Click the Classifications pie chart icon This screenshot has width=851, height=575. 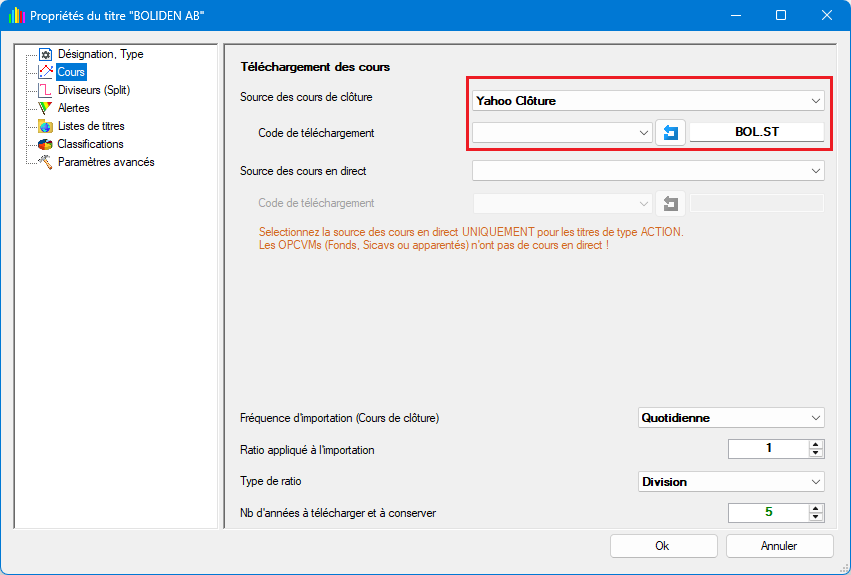tap(46, 144)
